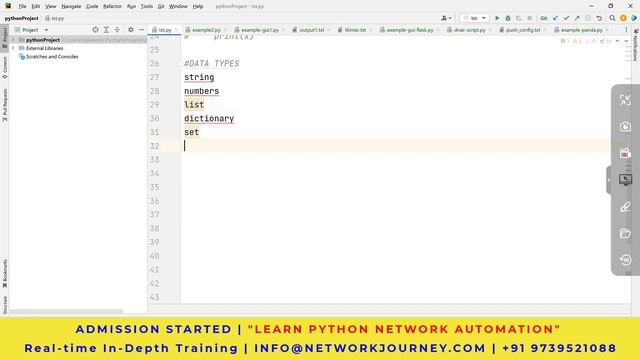Click the pythonProject breadcrumb
The image size is (640, 360).
coord(21,18)
